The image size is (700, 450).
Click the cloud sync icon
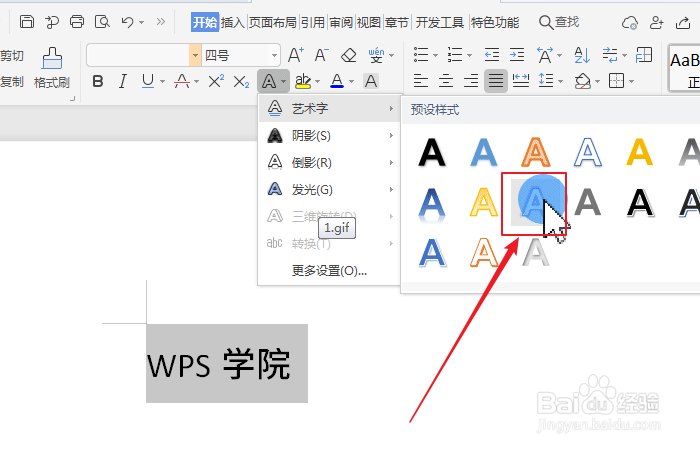tap(629, 22)
